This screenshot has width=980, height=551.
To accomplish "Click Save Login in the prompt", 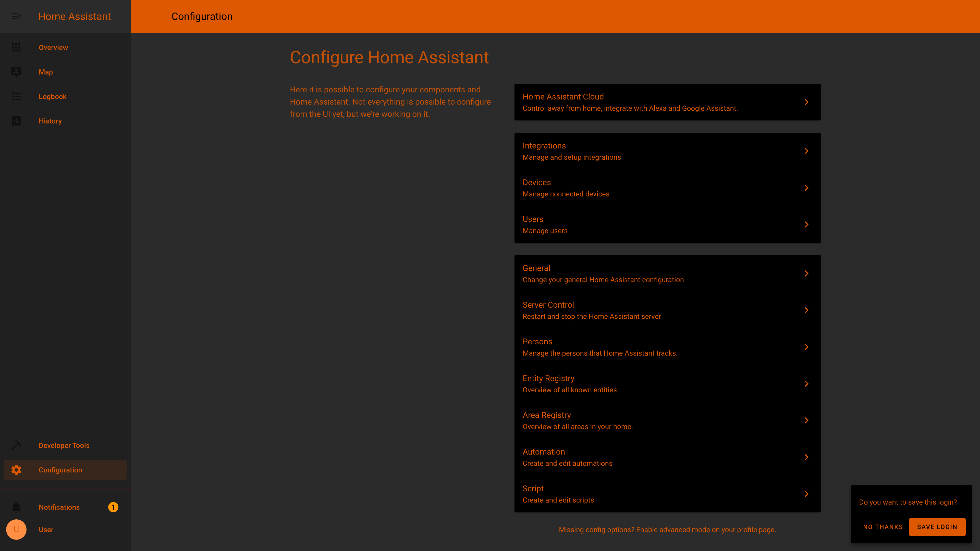I will tap(937, 527).
